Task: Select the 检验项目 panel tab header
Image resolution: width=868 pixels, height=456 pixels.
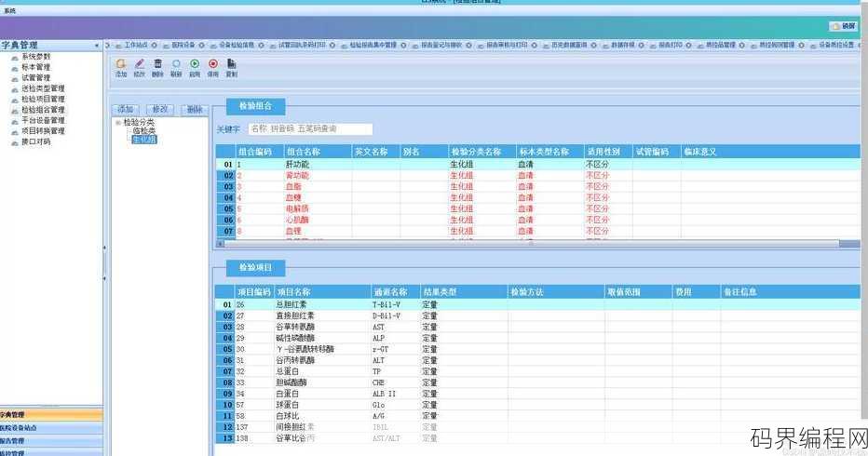Action: point(256,268)
